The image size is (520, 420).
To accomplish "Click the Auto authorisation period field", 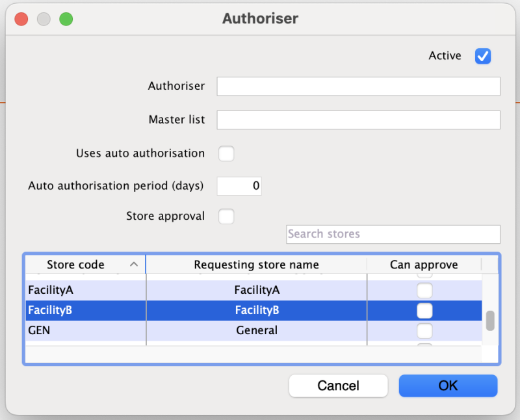I will 239,186.
